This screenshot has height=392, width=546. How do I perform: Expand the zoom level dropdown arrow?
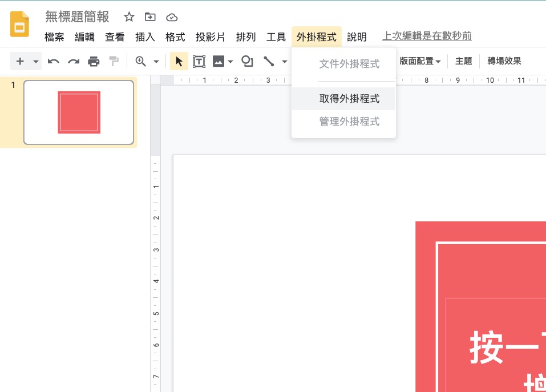tap(156, 62)
